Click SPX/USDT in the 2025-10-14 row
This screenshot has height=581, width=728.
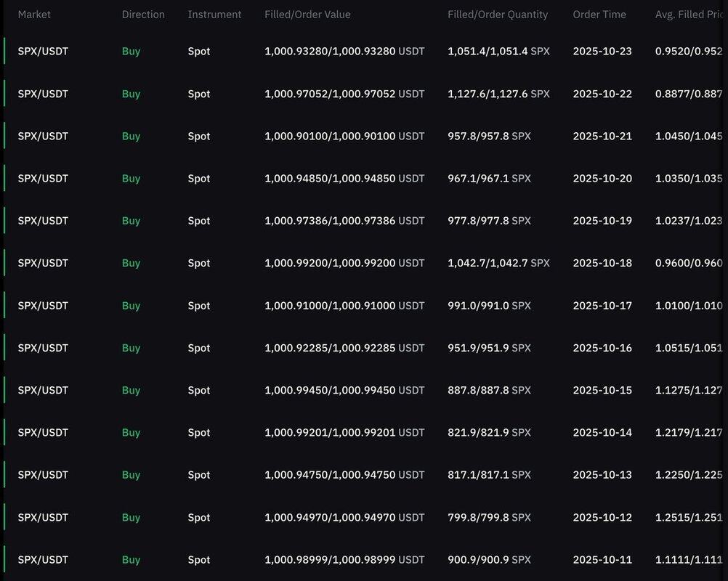pos(43,433)
